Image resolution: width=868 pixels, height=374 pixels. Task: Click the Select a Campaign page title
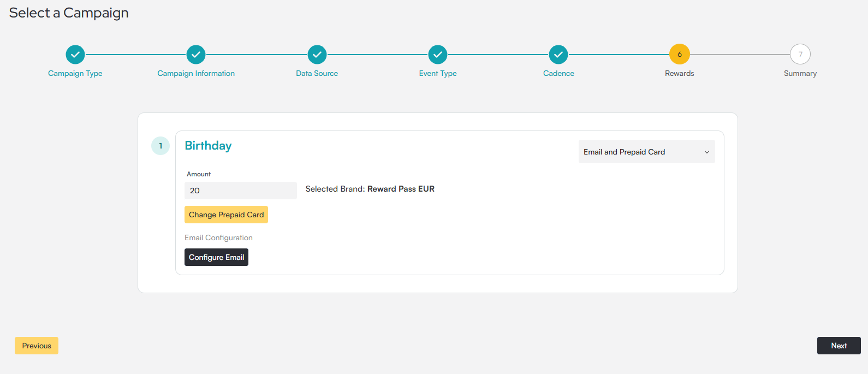(69, 13)
